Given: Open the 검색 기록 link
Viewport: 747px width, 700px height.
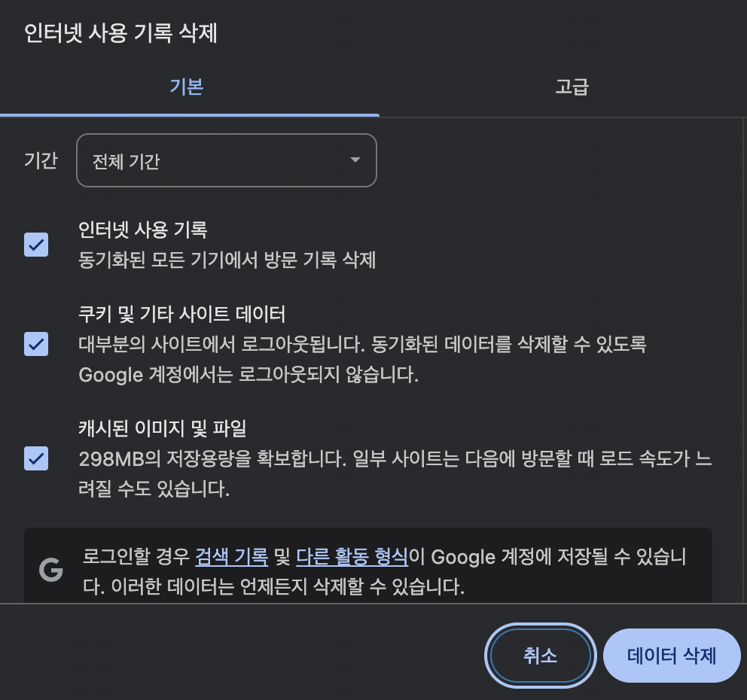Looking at the screenshot, I should point(231,557).
